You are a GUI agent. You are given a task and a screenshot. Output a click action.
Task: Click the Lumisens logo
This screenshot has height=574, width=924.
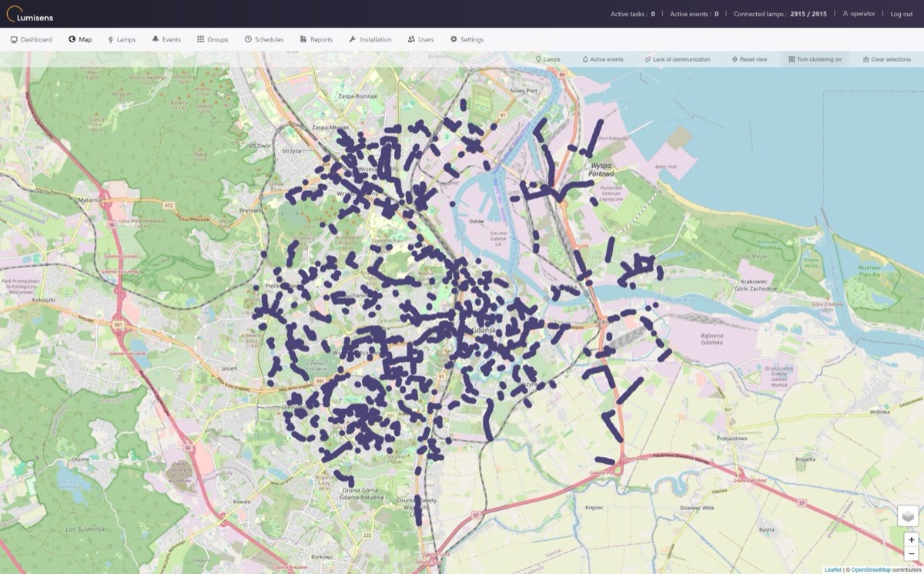(x=29, y=14)
